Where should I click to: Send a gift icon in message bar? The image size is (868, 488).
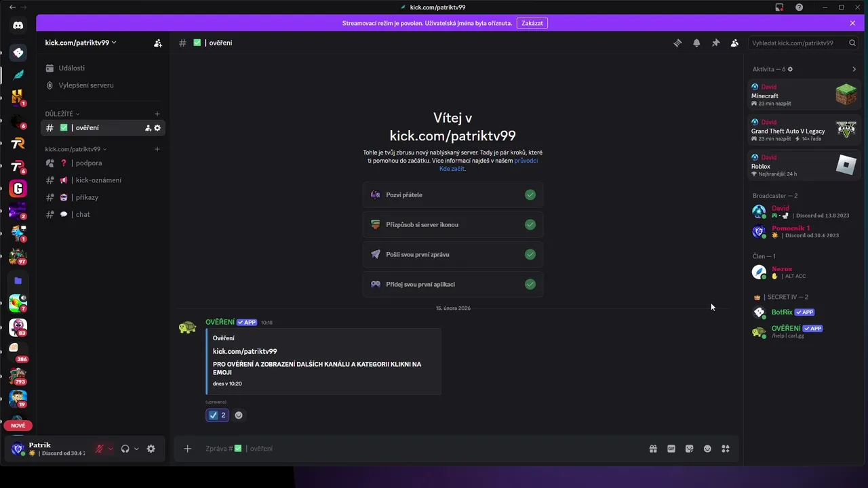[x=653, y=449]
